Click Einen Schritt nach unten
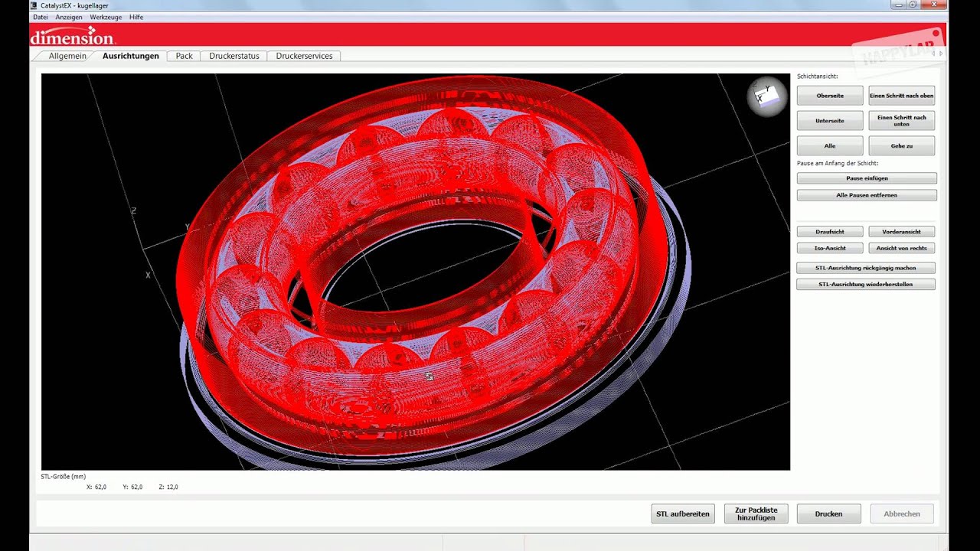980x551 pixels. tap(901, 121)
